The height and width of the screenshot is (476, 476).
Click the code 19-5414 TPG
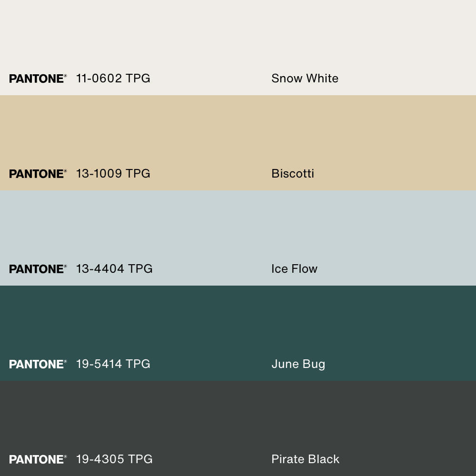(x=113, y=364)
